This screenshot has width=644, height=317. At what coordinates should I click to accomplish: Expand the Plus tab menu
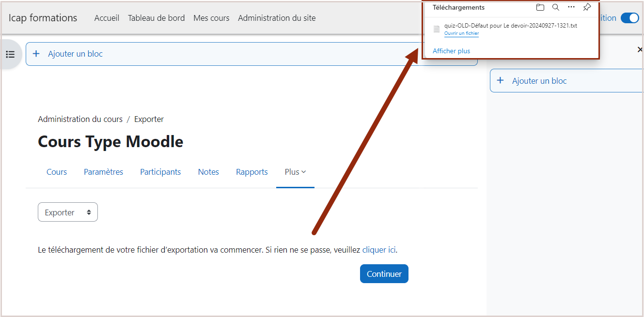[295, 172]
